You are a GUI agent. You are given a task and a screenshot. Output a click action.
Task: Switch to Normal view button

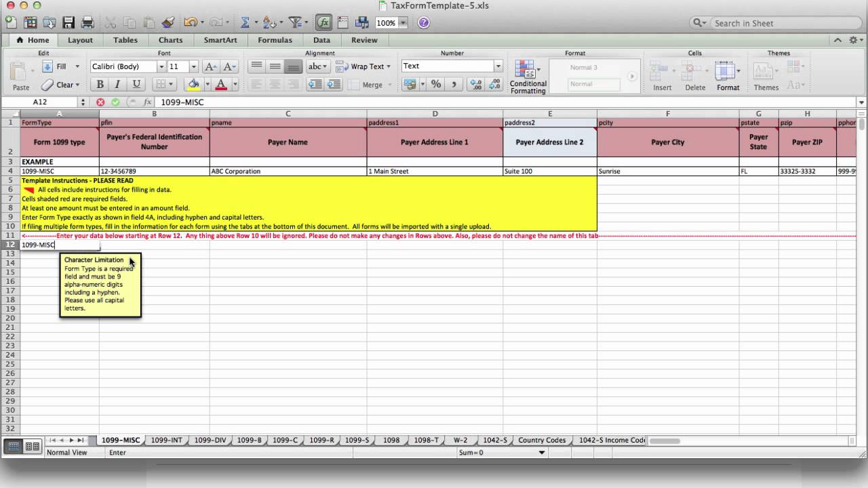point(14,446)
